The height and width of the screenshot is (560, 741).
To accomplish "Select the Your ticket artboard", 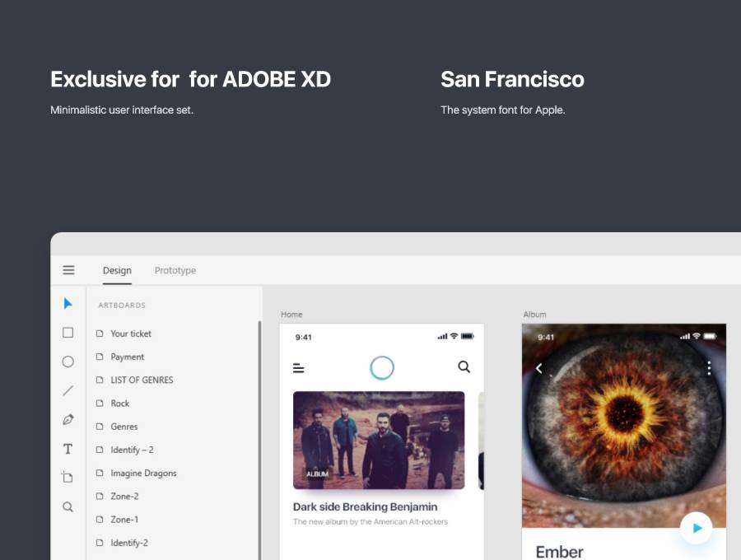I will pos(130,334).
